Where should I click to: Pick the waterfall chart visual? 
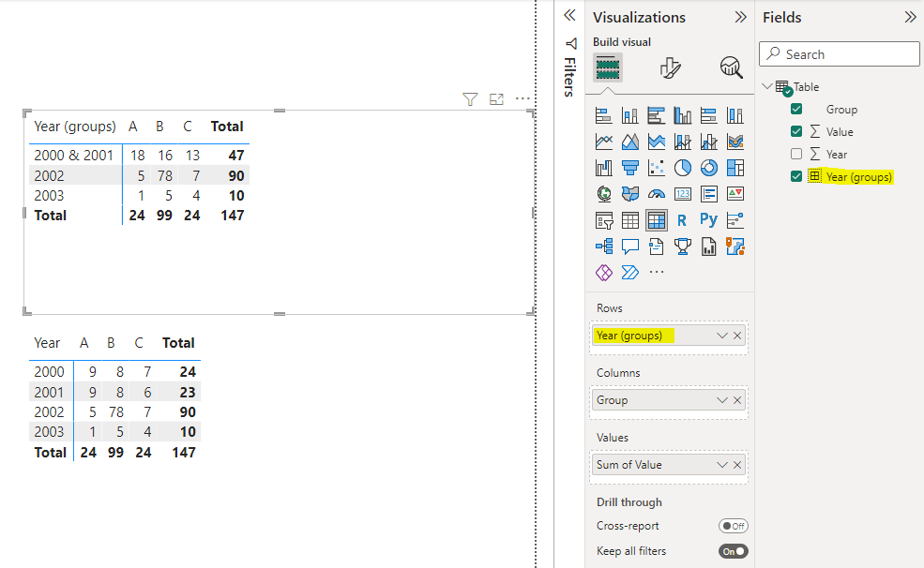click(603, 168)
